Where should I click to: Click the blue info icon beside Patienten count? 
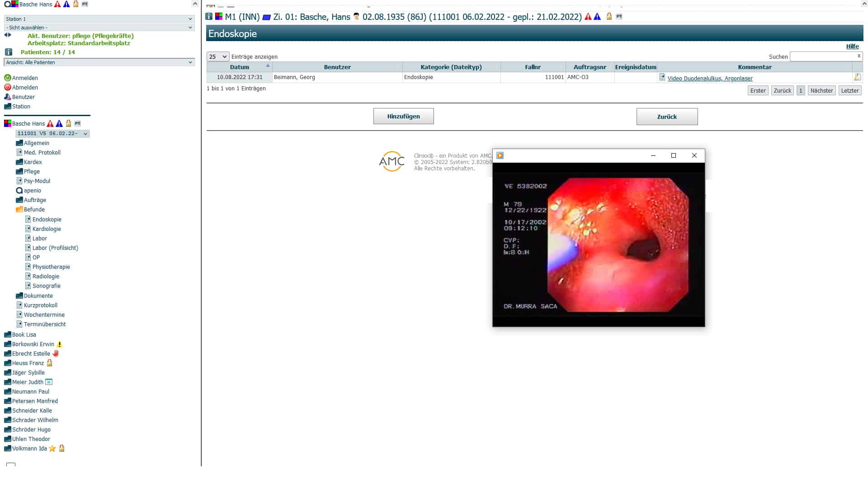click(x=8, y=52)
